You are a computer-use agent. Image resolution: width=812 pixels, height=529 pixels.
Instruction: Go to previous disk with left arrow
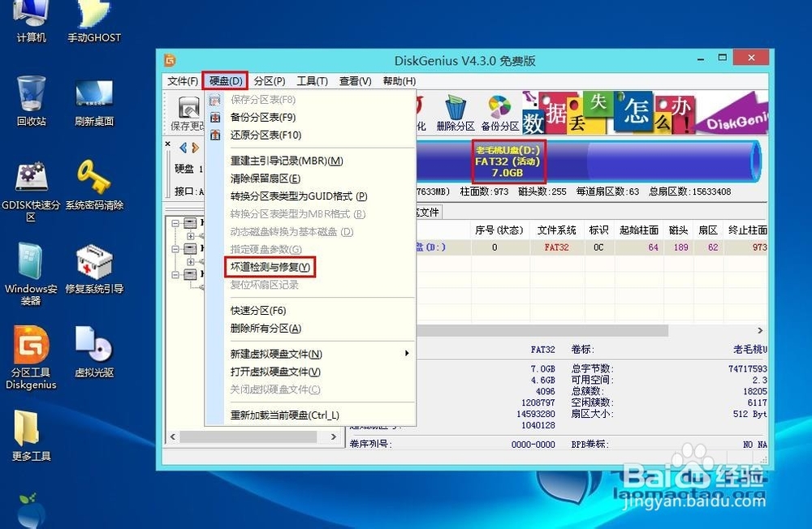pos(183,148)
